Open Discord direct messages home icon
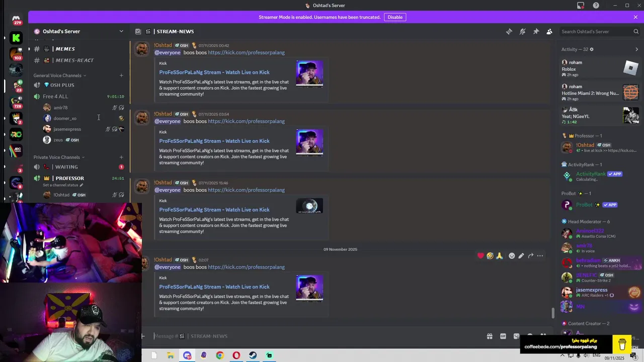644x362 pixels. (16, 20)
